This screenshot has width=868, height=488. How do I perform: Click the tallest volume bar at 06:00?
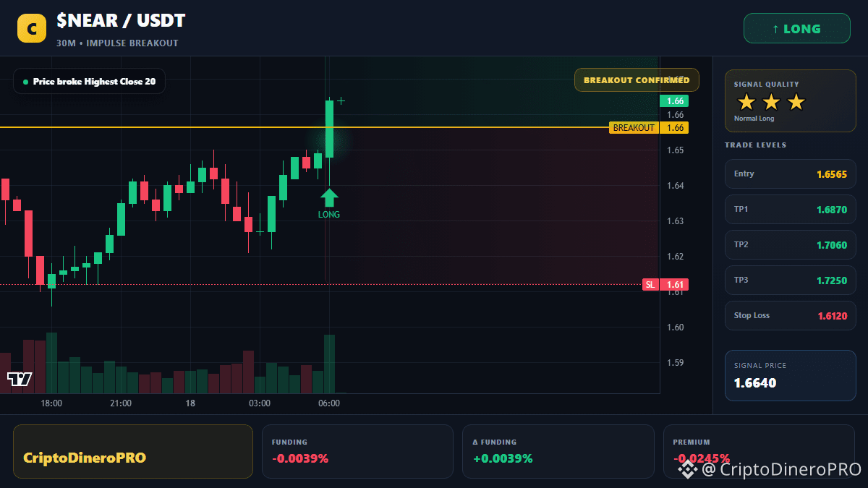[x=329, y=364]
